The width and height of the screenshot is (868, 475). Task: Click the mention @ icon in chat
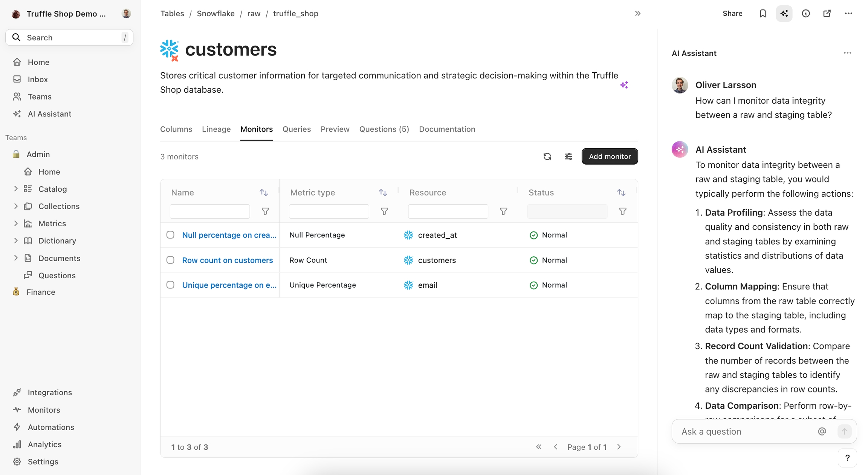click(822, 431)
